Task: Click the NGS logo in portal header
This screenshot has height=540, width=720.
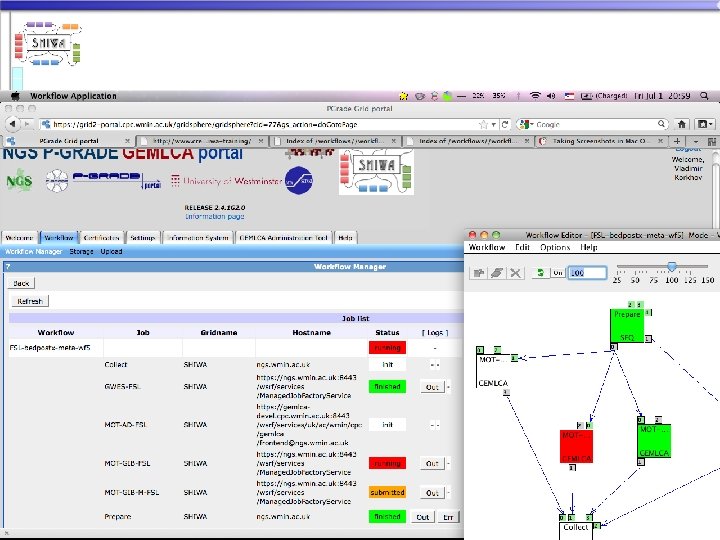Action: click(x=19, y=180)
